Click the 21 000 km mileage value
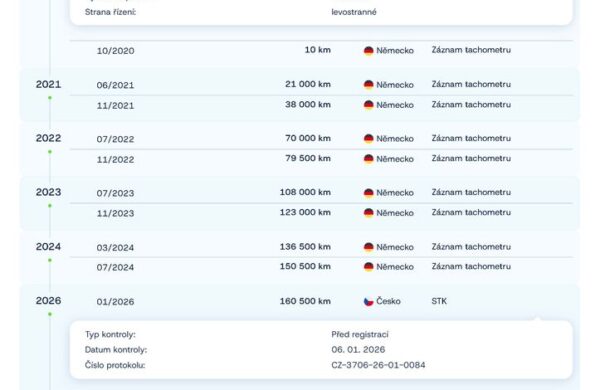Image resolution: width=600 pixels, height=390 pixels. [x=308, y=84]
